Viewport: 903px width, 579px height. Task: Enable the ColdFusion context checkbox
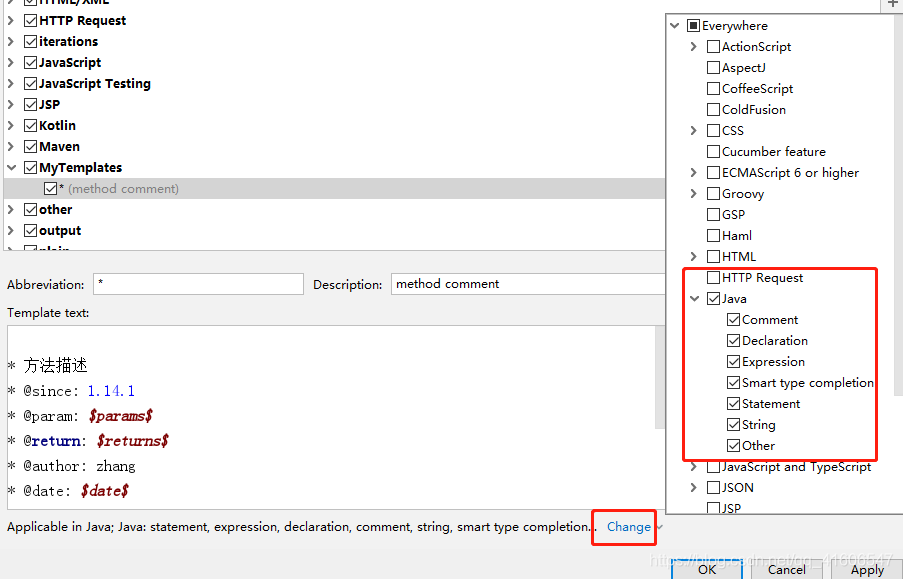coord(713,109)
